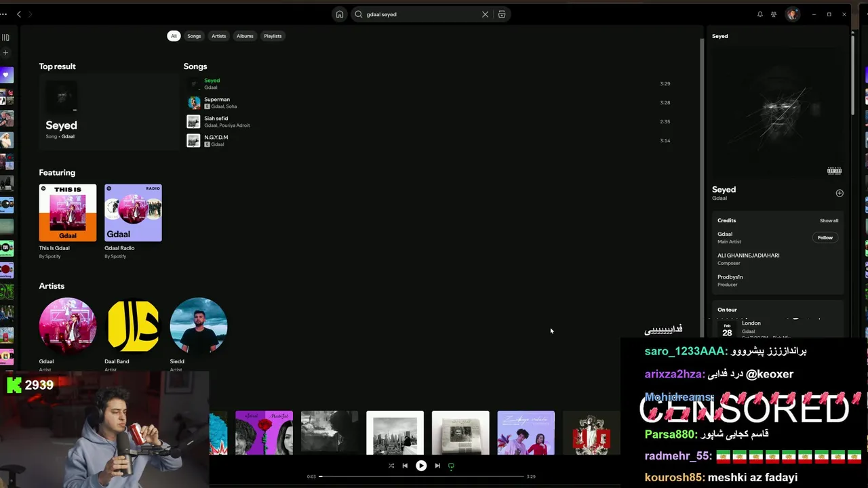Select the Songs filter chip
Viewport: 868px width, 488px height.
(194, 36)
